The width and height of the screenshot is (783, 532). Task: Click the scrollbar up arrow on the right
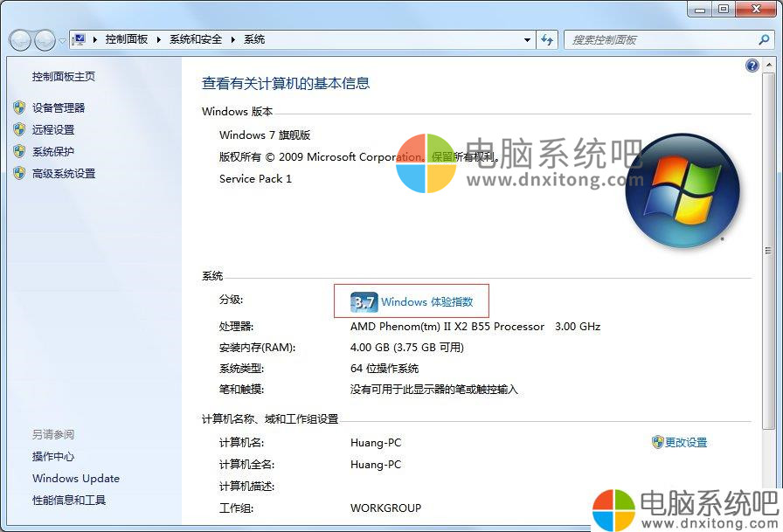(x=769, y=65)
